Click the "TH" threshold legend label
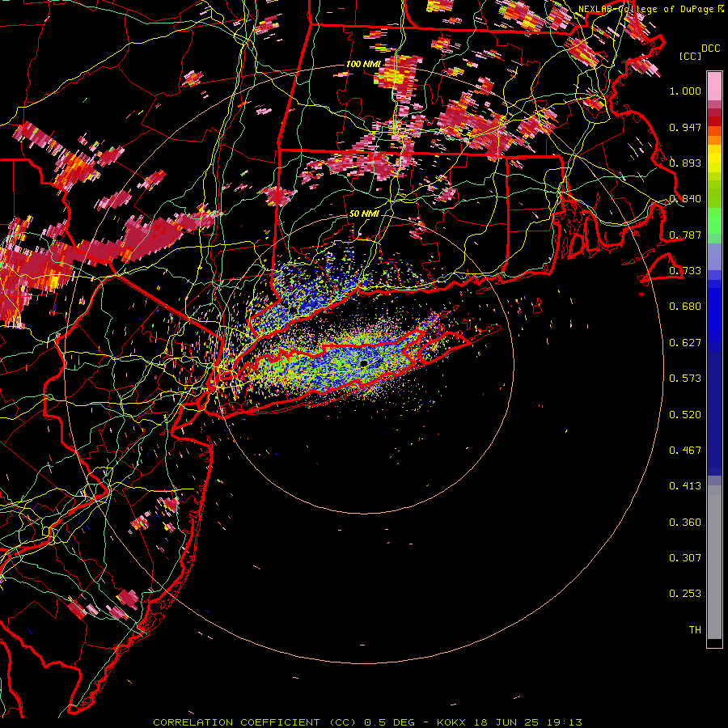 click(695, 630)
